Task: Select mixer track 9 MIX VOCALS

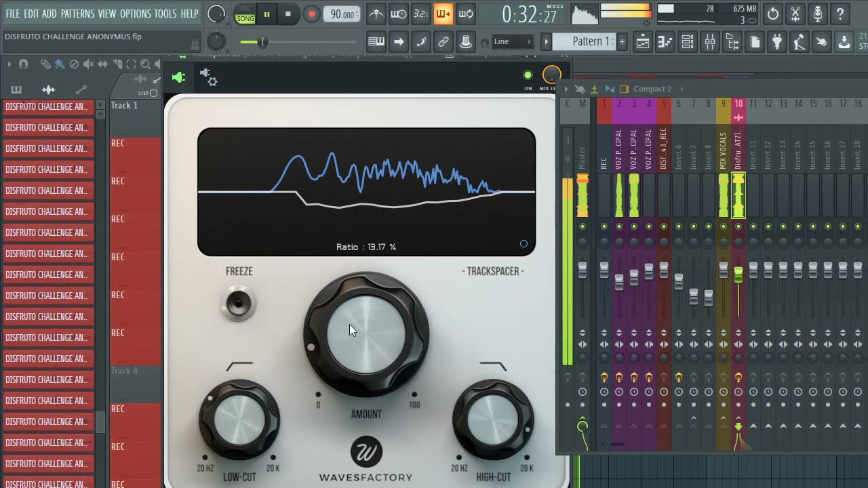Action: pos(723,150)
